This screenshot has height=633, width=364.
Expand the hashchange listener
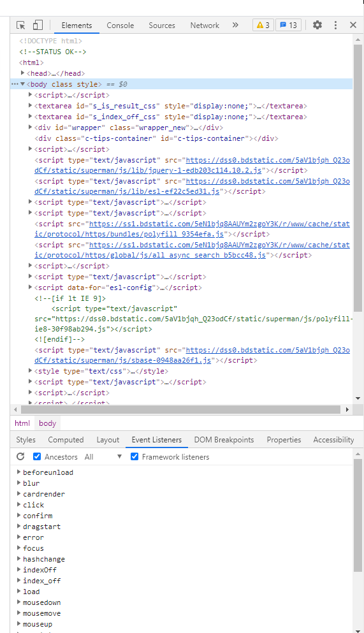(x=18, y=559)
